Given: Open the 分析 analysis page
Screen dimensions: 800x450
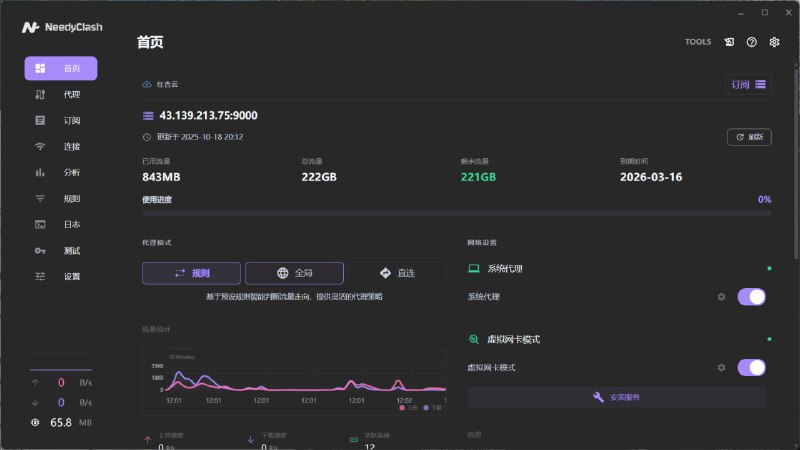Looking at the screenshot, I should [x=61, y=172].
